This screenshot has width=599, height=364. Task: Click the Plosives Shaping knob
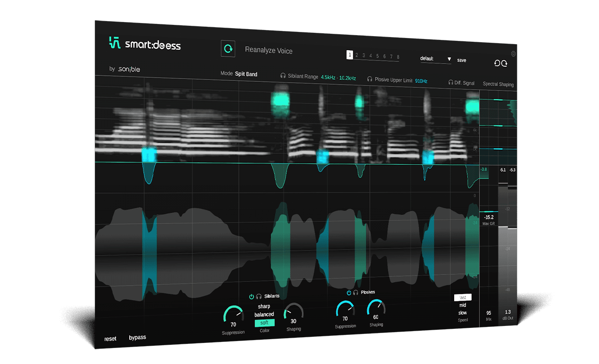(x=376, y=309)
